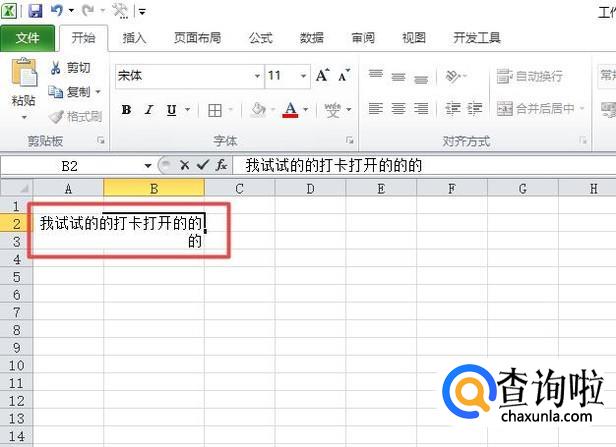Click the 文件 (File) button
The image size is (616, 447).
point(28,38)
